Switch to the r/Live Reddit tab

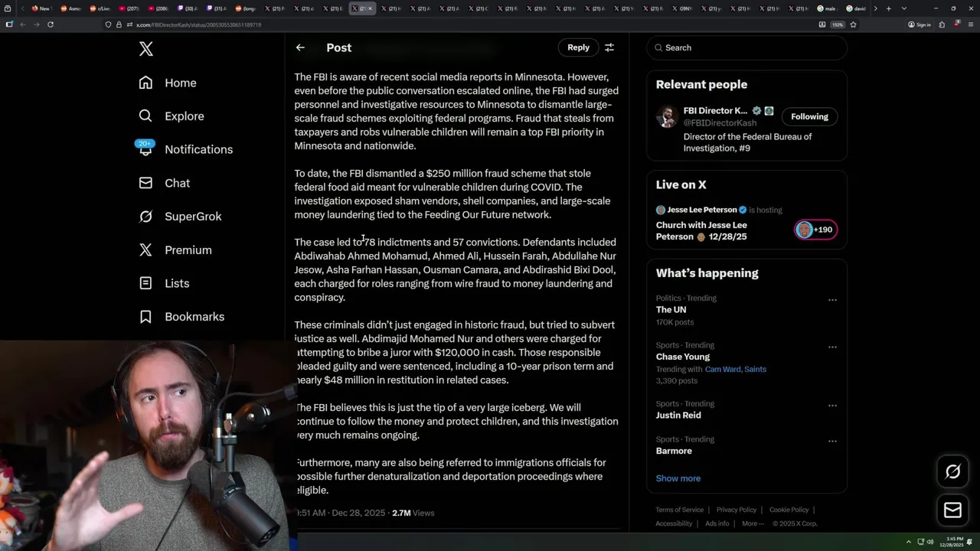pos(100,8)
